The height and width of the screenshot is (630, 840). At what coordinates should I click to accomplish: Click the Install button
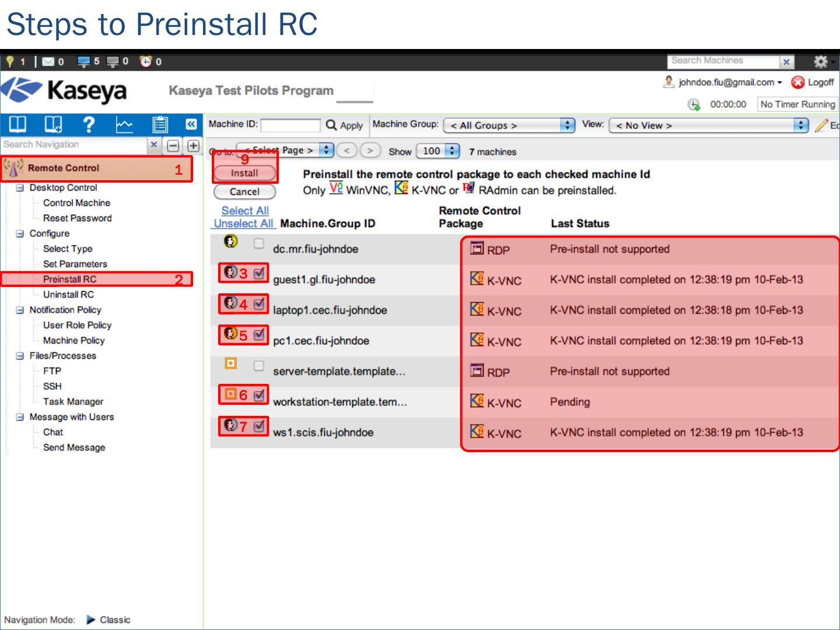pos(244,173)
